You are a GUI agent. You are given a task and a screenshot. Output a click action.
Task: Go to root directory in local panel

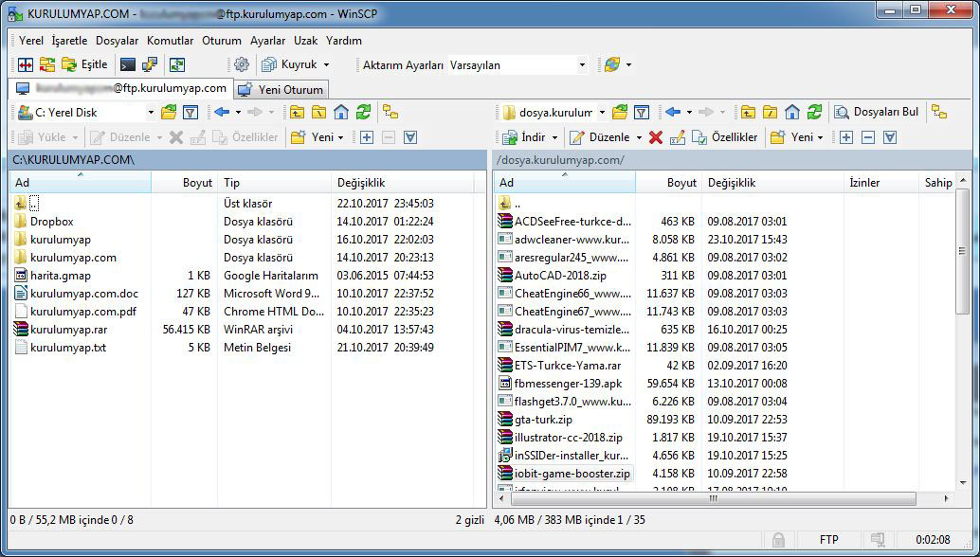pos(318,113)
